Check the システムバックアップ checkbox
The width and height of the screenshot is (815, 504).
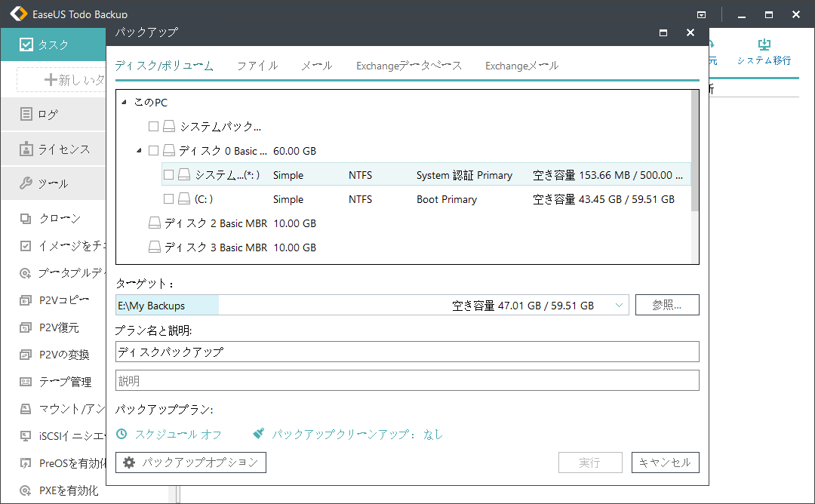click(153, 126)
